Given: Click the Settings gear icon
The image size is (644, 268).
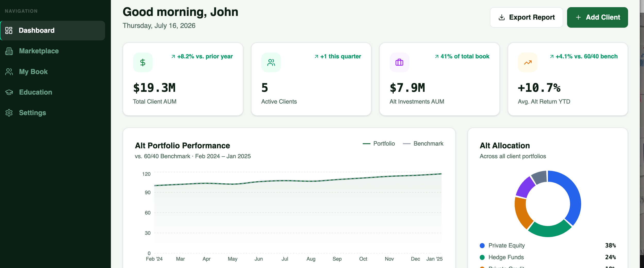Looking at the screenshot, I should [x=9, y=113].
